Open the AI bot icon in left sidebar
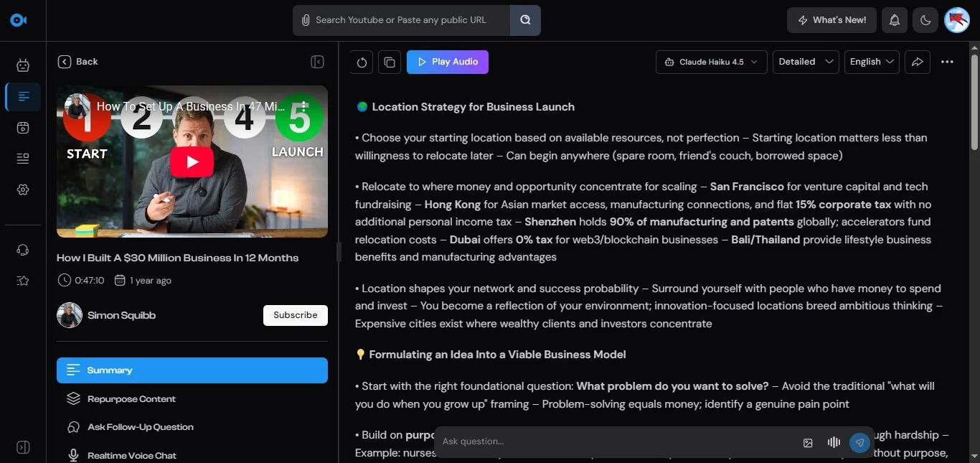Screen dimensions: 980x463 23,65
